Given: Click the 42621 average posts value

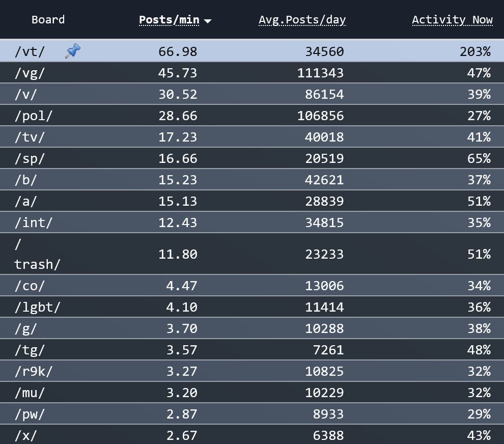Looking at the screenshot, I should 324,180.
